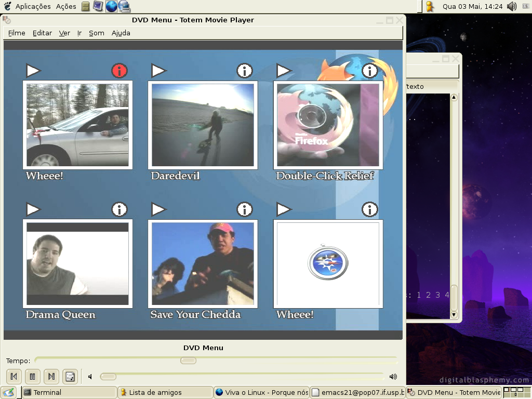532x399 pixels.
Task: Launch the terminal monitor panel launcher
Action: point(98,6)
